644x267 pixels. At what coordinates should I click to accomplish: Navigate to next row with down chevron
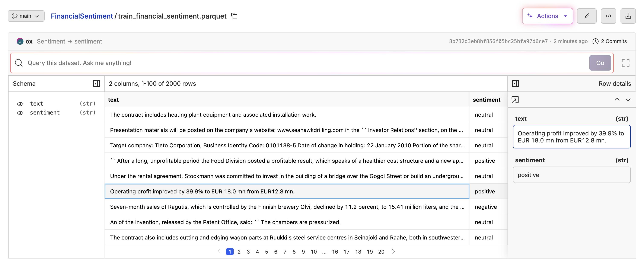click(628, 99)
